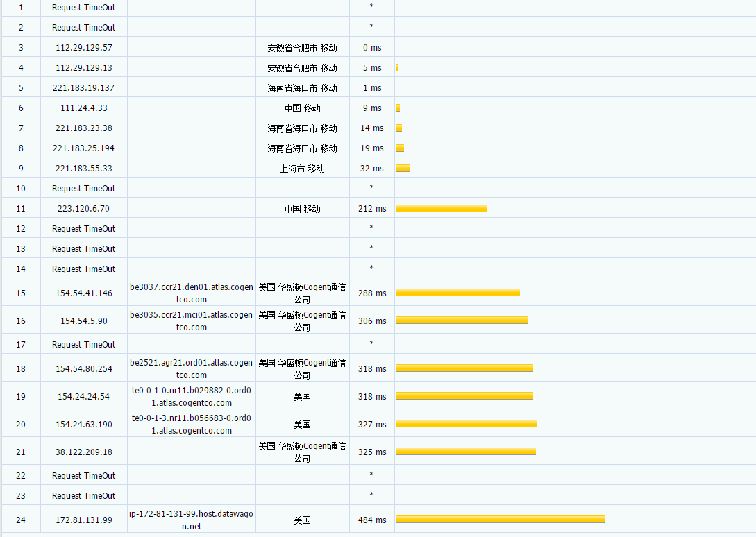Click Request TimeOut text in hop 13
The width and height of the screenshot is (756, 537).
coord(84,249)
